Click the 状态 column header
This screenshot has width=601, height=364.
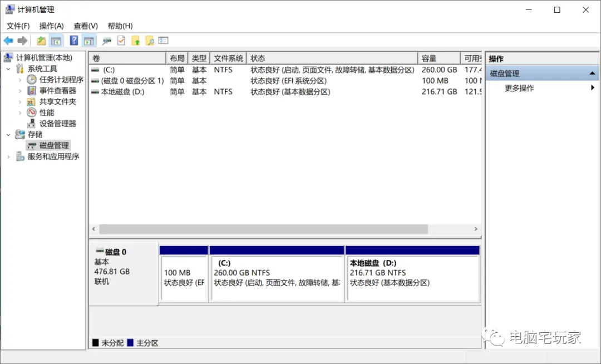(258, 58)
